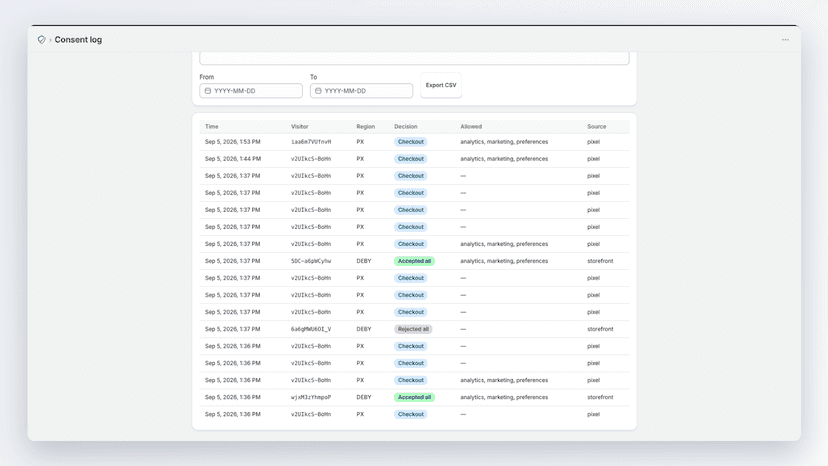Screen dimensions: 828x466
Task: Select visitor ID iaa6m7VUfnvH
Action: (x=311, y=142)
